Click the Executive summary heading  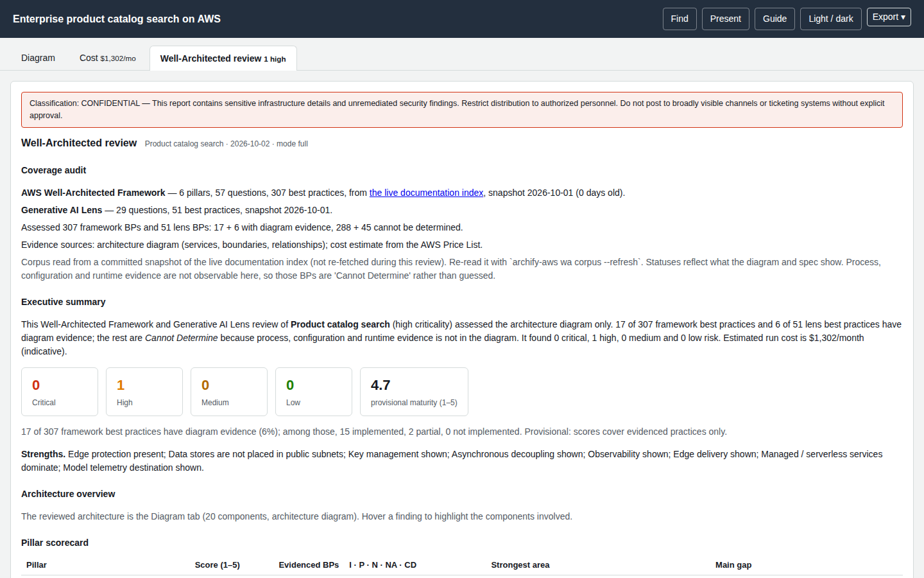tap(63, 302)
